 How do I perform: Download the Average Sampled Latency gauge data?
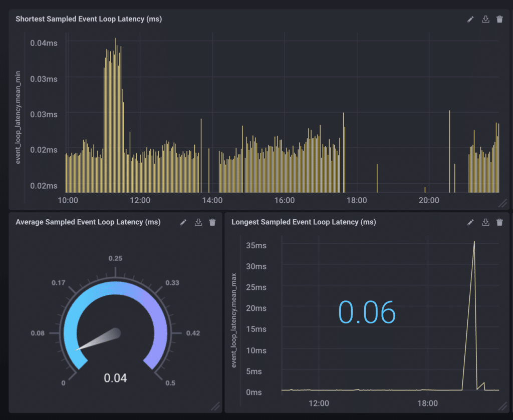click(198, 222)
